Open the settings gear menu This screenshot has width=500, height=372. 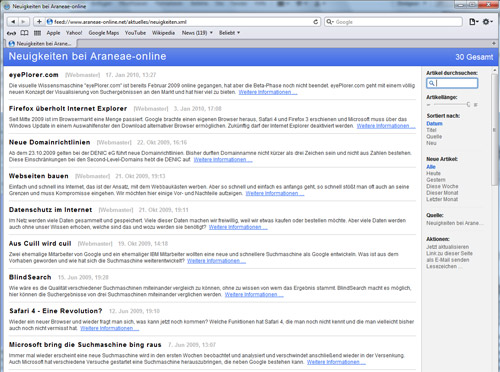487,22
